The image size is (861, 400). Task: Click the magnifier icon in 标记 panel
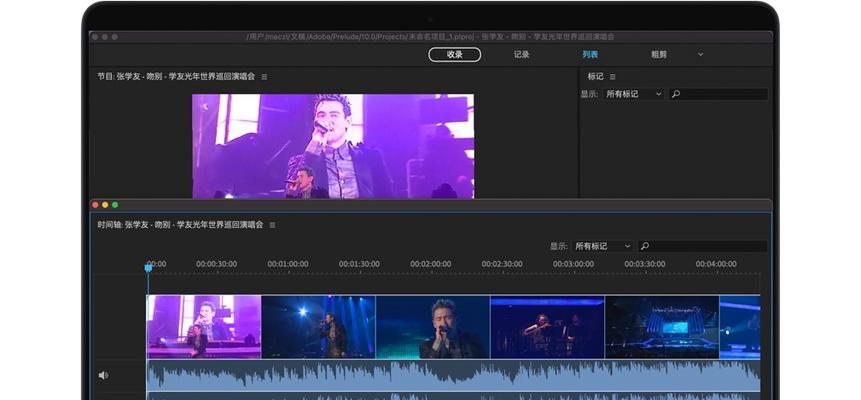click(x=676, y=94)
